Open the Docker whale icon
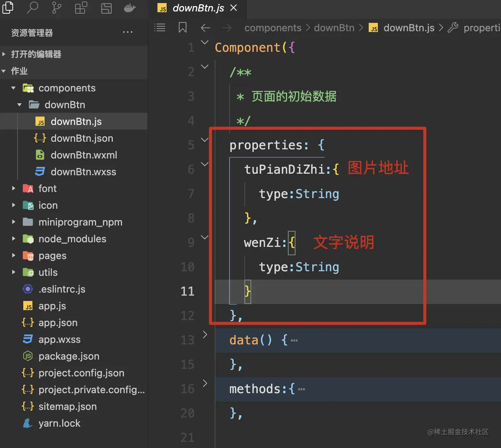The height and width of the screenshot is (448, 501). coord(130,8)
